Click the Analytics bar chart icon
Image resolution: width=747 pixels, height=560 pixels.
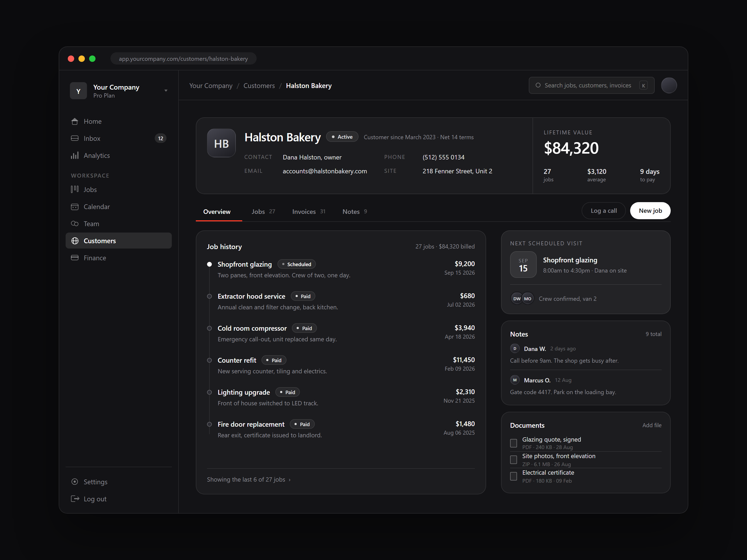point(75,155)
